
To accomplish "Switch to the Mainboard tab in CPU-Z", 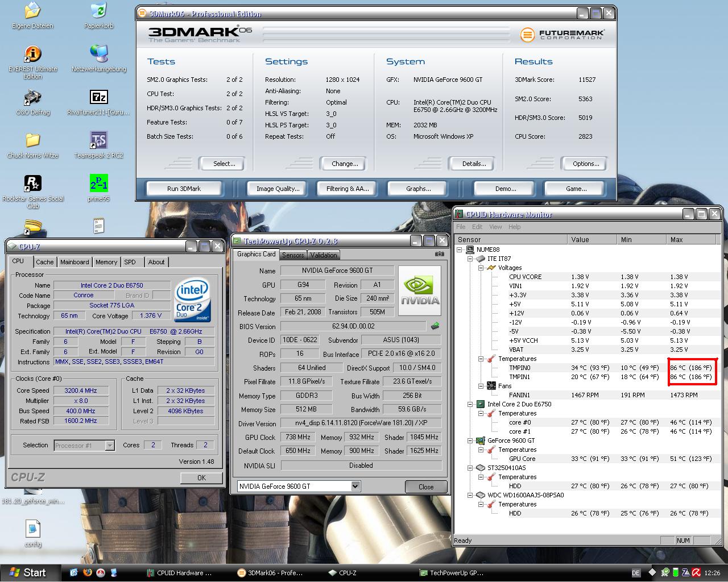I will pos(75,262).
